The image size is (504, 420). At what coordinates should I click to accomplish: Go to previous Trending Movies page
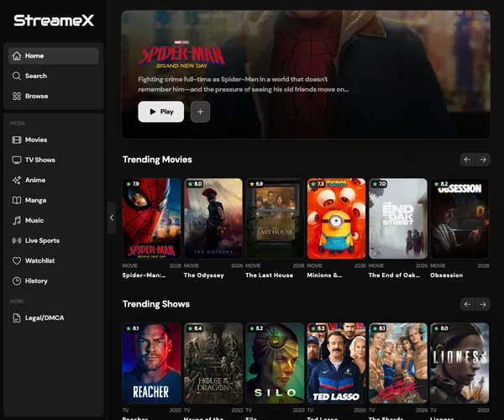click(467, 160)
